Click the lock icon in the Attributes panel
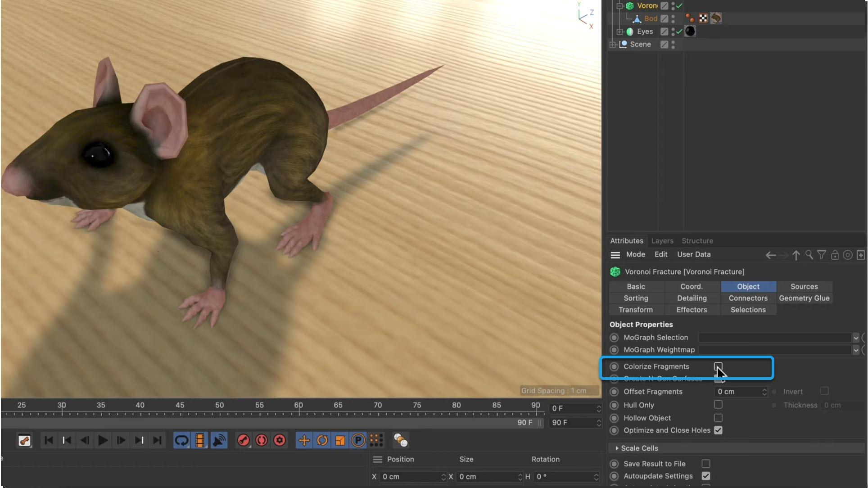The height and width of the screenshot is (488, 868). click(835, 255)
